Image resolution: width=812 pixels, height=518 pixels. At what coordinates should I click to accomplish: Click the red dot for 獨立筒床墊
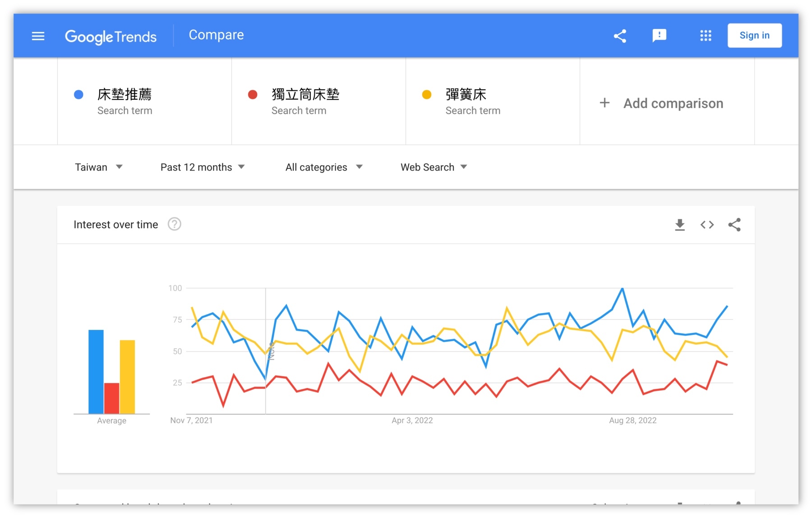click(x=252, y=94)
